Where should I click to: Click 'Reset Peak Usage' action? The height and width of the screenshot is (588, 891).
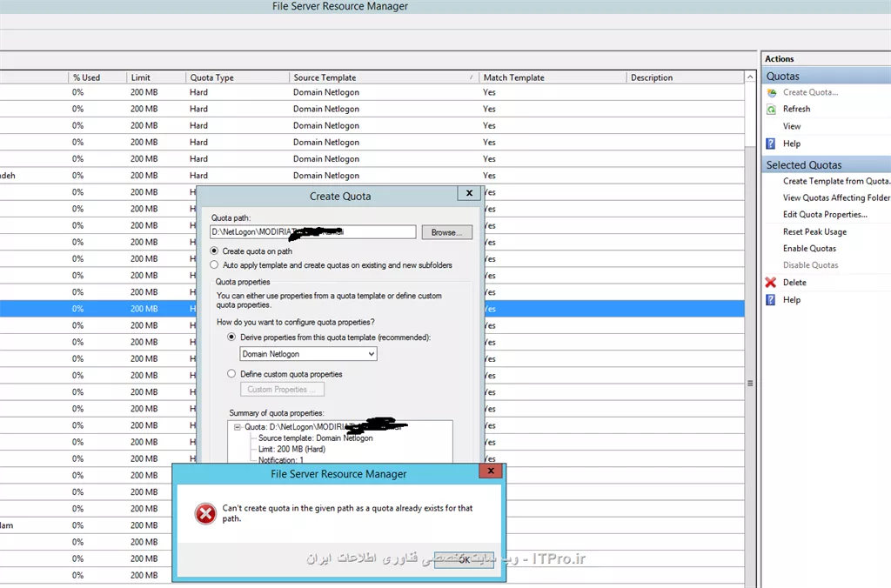click(x=814, y=231)
